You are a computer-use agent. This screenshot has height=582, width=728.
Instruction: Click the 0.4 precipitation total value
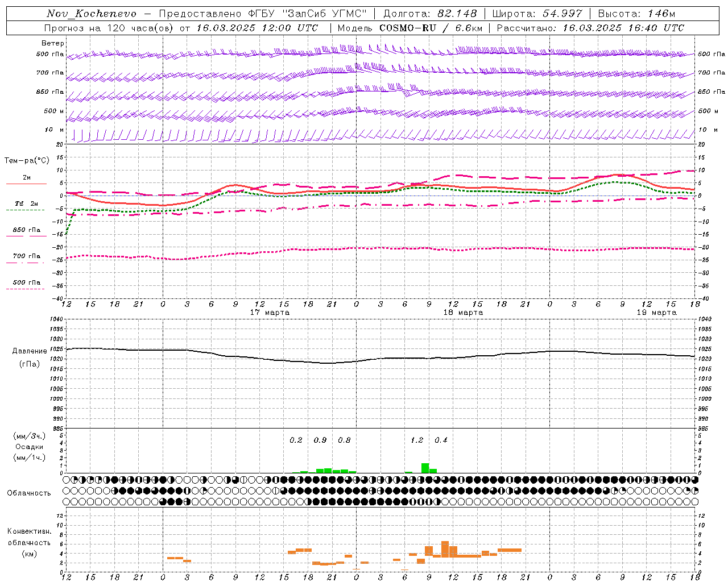(441, 440)
